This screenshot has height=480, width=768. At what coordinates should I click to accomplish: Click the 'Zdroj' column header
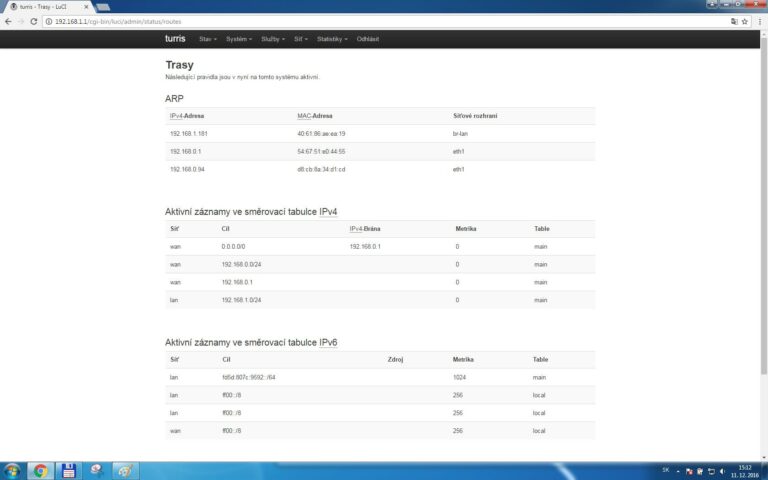pos(395,360)
